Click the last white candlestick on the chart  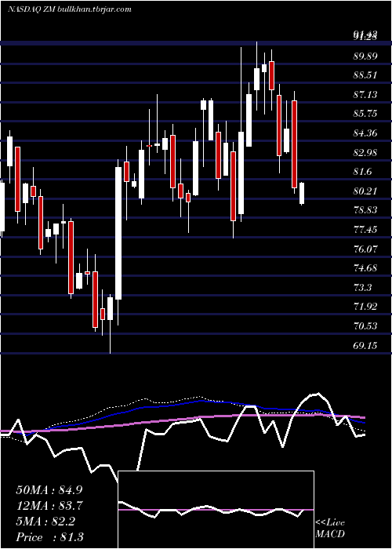click(x=302, y=193)
